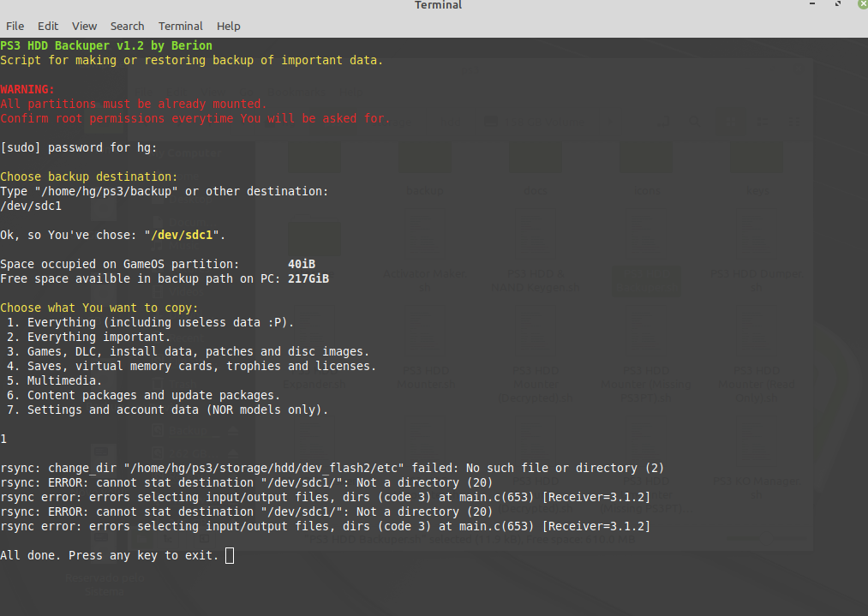The height and width of the screenshot is (616, 868).
Task: Open the File menu in Terminal
Action: coord(15,26)
